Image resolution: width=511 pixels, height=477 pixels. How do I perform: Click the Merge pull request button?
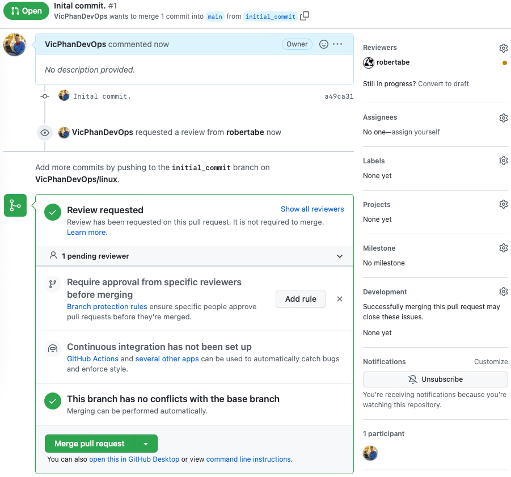point(89,444)
